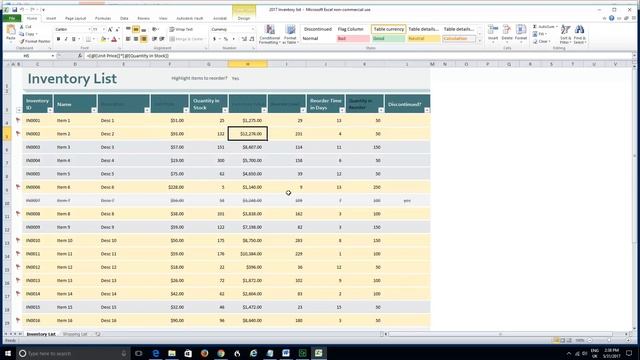The width and height of the screenshot is (640, 360).
Task: Switch to the Design table tools tab
Action: pyautogui.click(x=244, y=18)
